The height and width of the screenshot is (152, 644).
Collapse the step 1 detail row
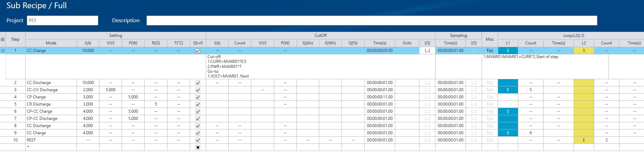(3, 51)
